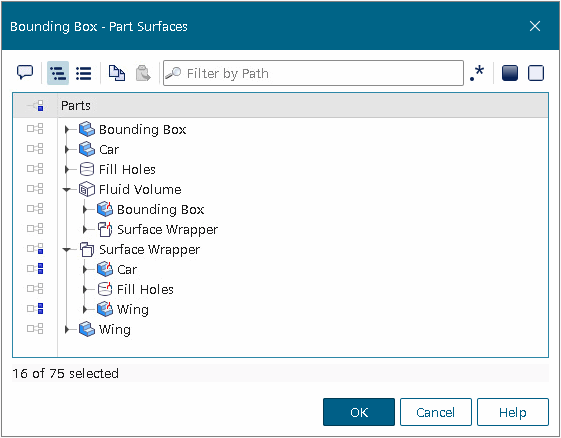Click the filled select-all square icon
The width and height of the screenshot is (561, 438).
point(510,73)
